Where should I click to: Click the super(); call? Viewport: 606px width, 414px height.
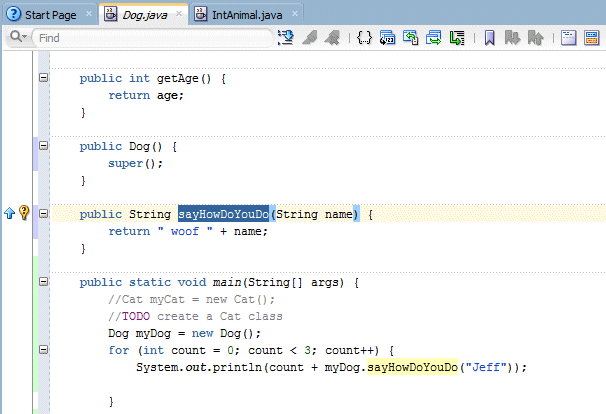(136, 164)
